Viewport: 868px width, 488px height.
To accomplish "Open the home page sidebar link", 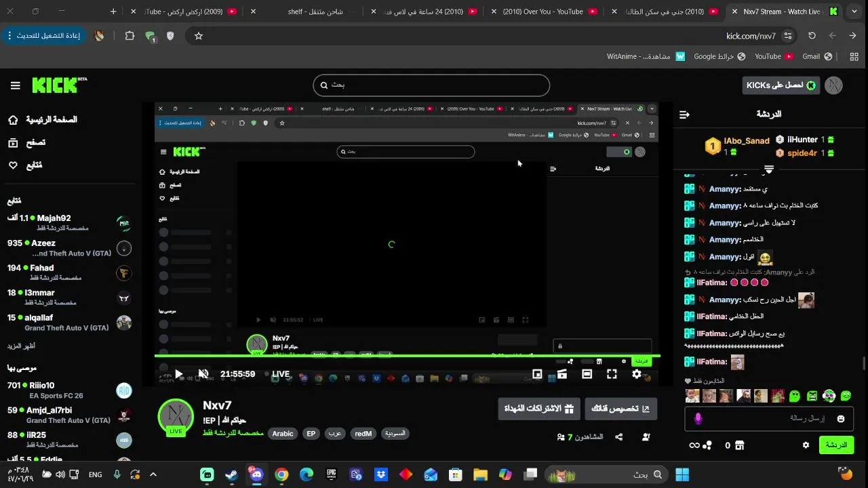I will click(42, 120).
